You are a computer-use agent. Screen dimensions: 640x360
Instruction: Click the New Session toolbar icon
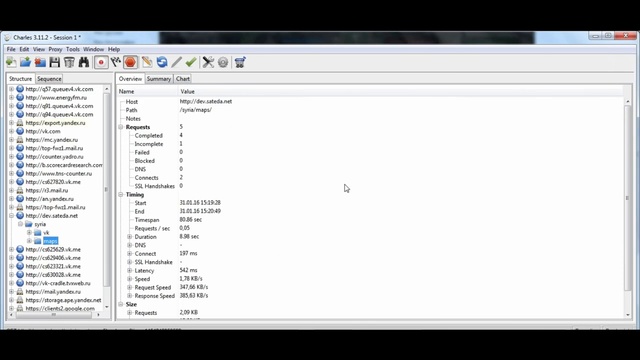11,62
